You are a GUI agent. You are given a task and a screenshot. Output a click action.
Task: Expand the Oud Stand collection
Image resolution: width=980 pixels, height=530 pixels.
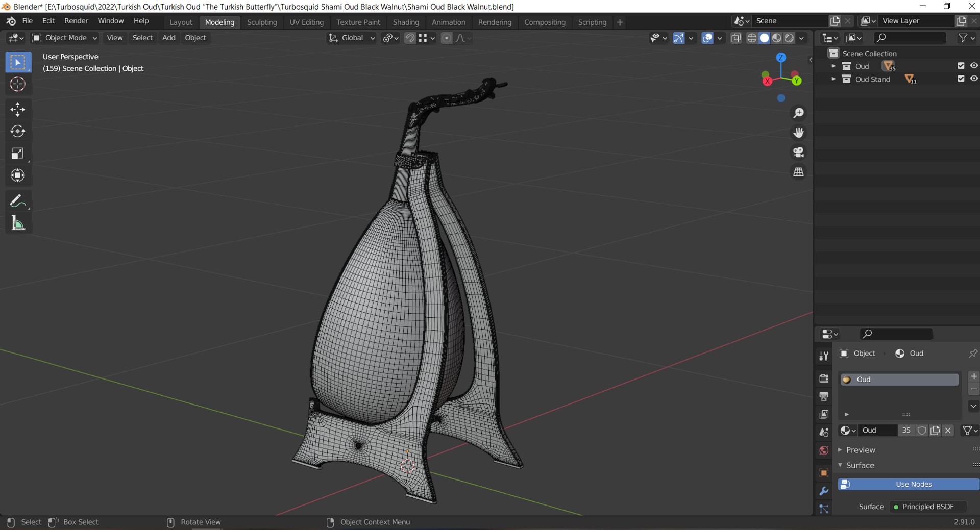click(x=834, y=79)
